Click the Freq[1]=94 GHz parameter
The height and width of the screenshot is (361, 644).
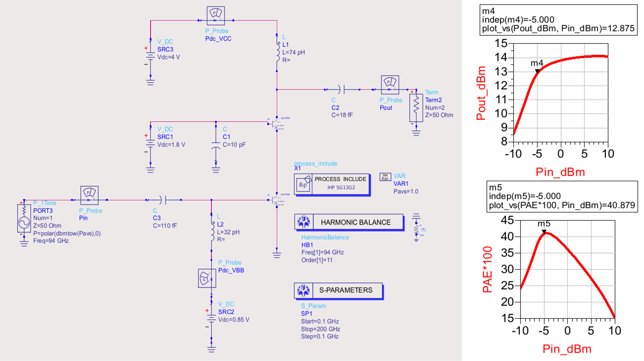tap(322, 252)
